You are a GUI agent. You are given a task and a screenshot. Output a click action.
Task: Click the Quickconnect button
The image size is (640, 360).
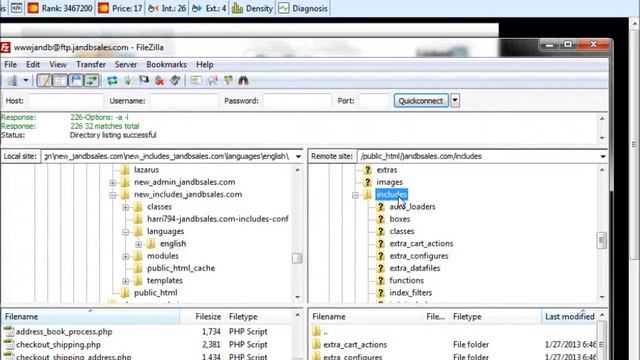pos(421,101)
